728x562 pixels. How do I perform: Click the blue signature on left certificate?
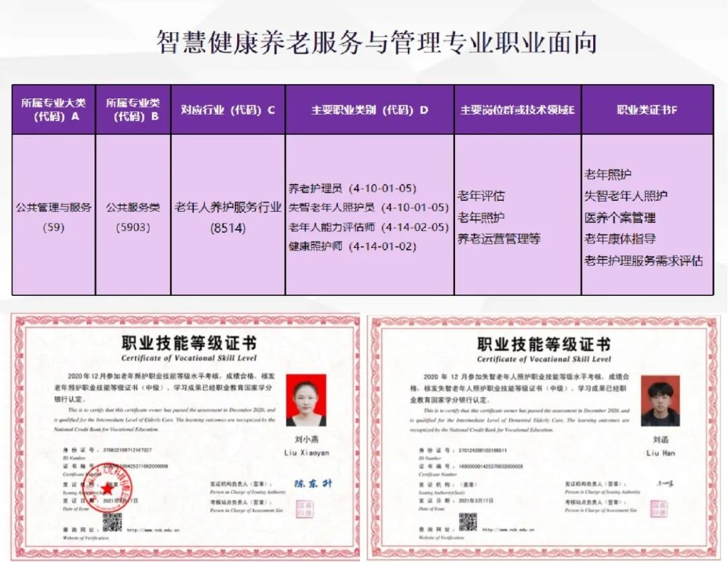313,483
